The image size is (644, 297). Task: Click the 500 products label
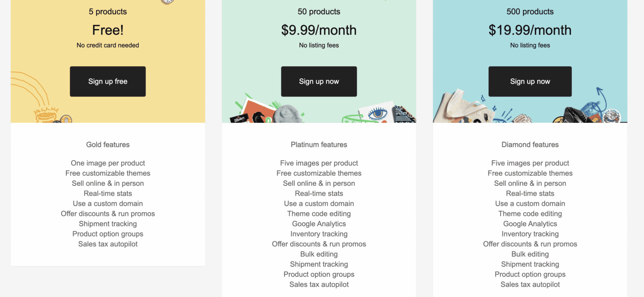click(x=530, y=11)
